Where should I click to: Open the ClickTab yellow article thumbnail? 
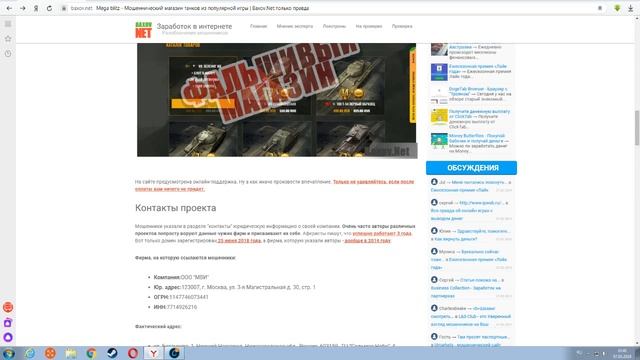pos(439,116)
